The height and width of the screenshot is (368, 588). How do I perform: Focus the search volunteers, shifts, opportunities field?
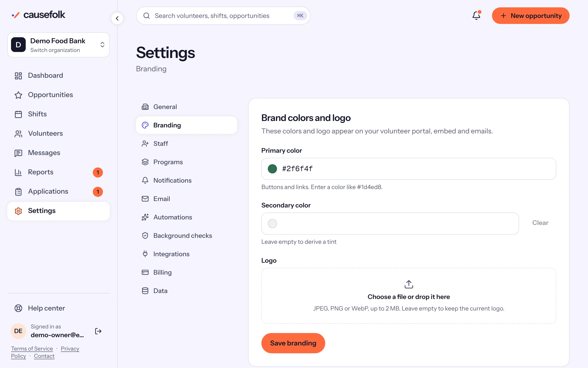(223, 16)
